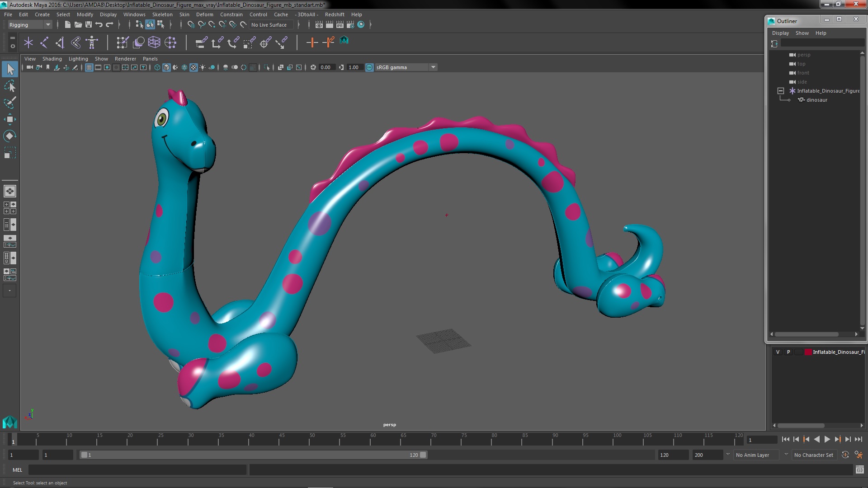Collapse the Inflatable_Dinosaur_Figure node in Outliner
The height and width of the screenshot is (488, 868).
point(781,91)
